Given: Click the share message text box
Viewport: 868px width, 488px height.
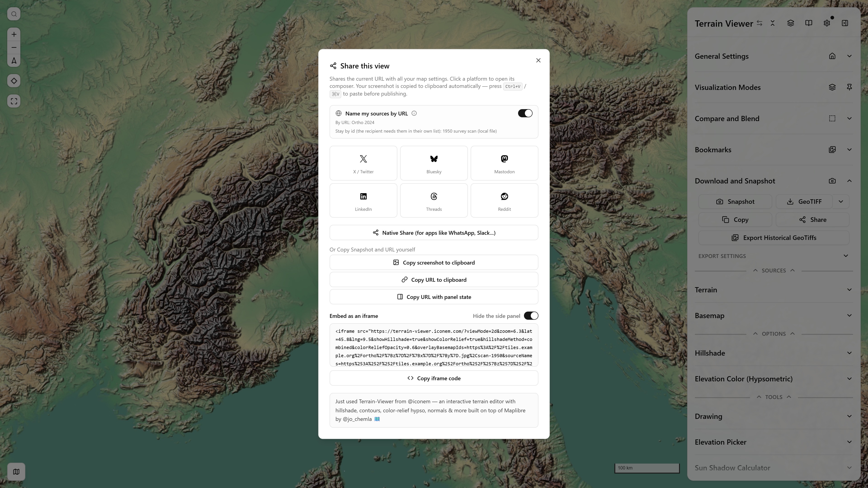Looking at the screenshot, I should (434, 411).
